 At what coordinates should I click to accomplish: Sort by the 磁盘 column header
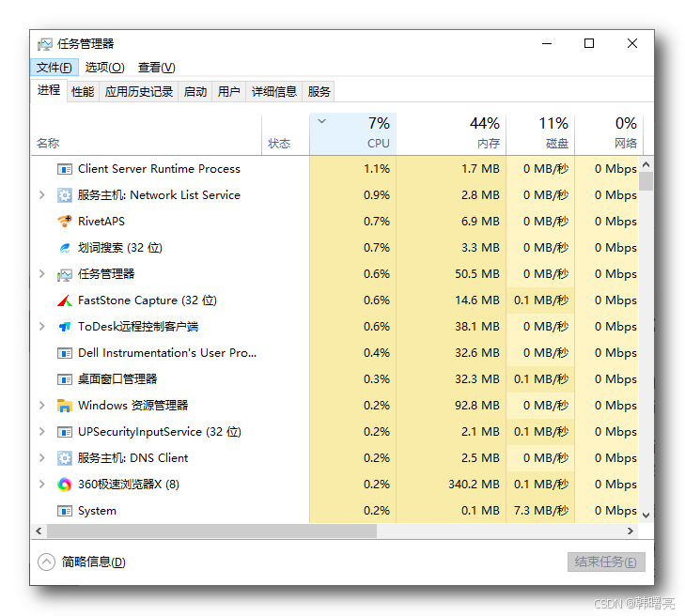540,133
